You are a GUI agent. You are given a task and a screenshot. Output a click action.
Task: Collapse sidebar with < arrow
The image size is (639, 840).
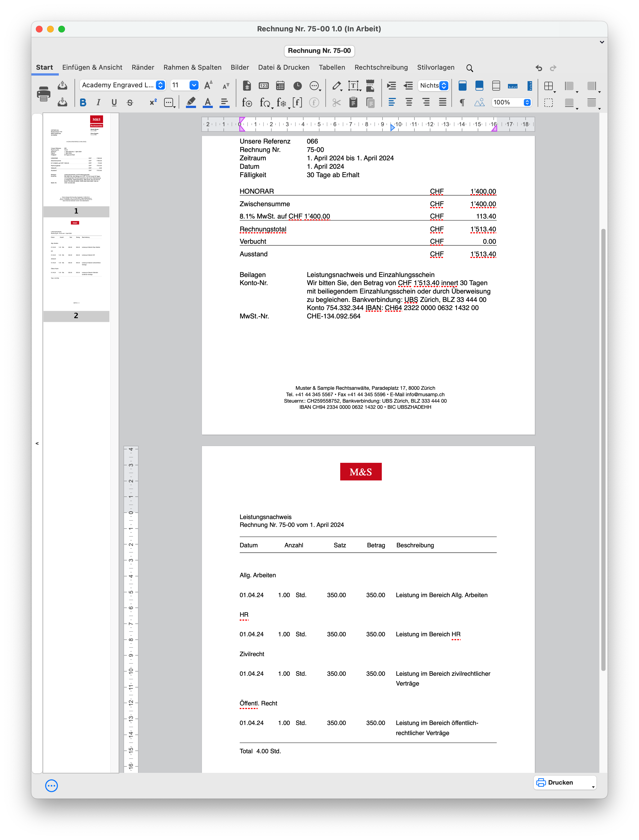pyautogui.click(x=37, y=443)
